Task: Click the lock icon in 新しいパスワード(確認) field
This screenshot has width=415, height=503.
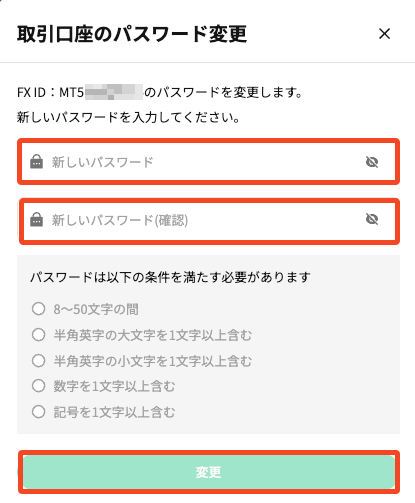Action: point(36,220)
